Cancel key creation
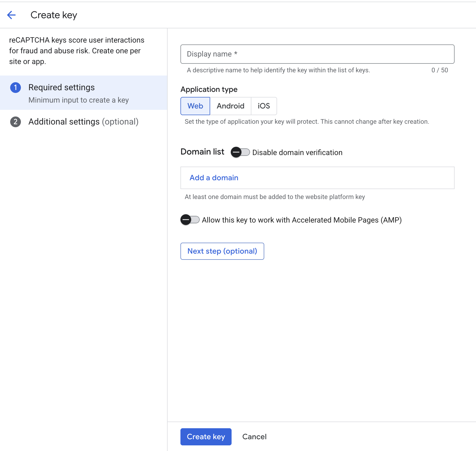 254,437
